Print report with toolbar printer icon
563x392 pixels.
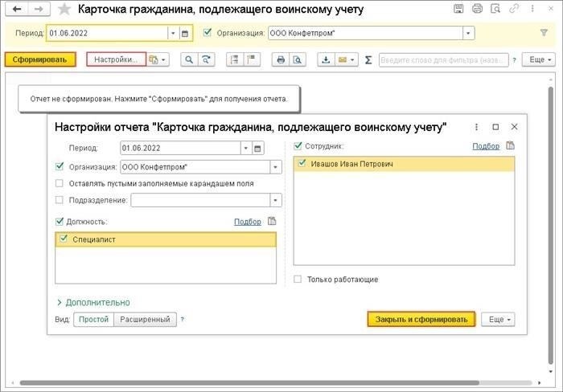point(281,60)
